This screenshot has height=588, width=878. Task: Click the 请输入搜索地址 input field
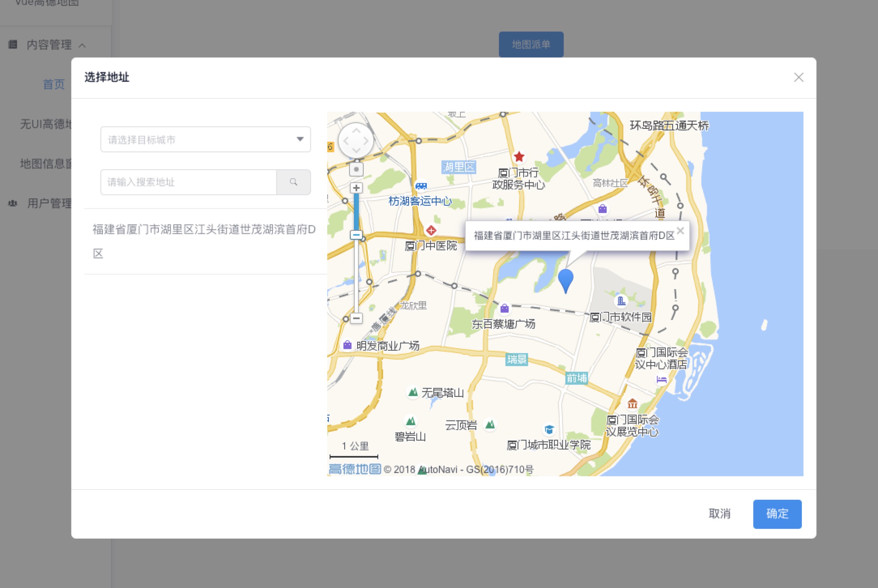pos(189,182)
